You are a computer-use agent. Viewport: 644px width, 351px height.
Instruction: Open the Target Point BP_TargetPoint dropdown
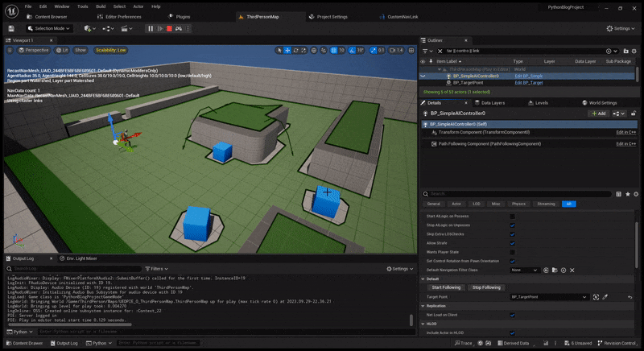tap(549, 297)
